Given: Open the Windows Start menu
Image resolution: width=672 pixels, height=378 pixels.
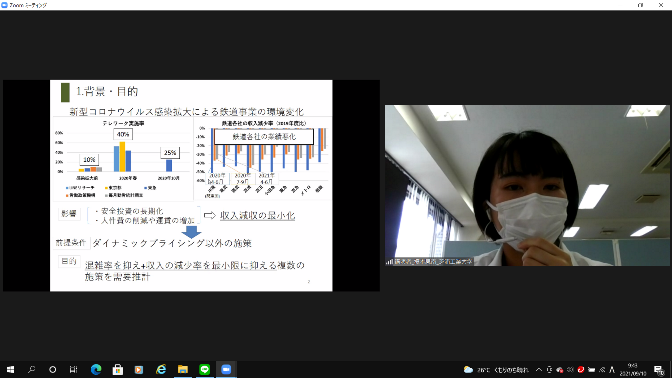Looking at the screenshot, I should 10,369.
